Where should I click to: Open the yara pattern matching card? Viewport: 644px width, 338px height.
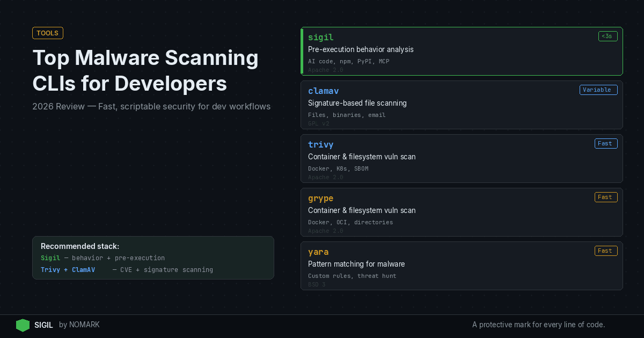pyautogui.click(x=318, y=252)
